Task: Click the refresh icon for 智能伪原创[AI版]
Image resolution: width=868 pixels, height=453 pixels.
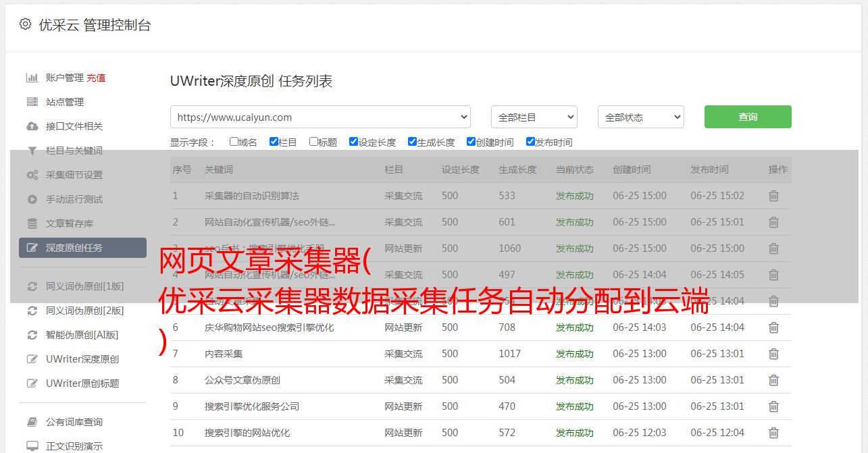Action: click(x=32, y=335)
